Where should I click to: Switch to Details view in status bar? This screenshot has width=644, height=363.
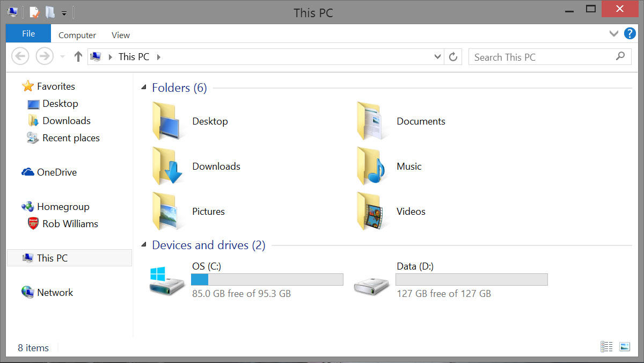607,347
